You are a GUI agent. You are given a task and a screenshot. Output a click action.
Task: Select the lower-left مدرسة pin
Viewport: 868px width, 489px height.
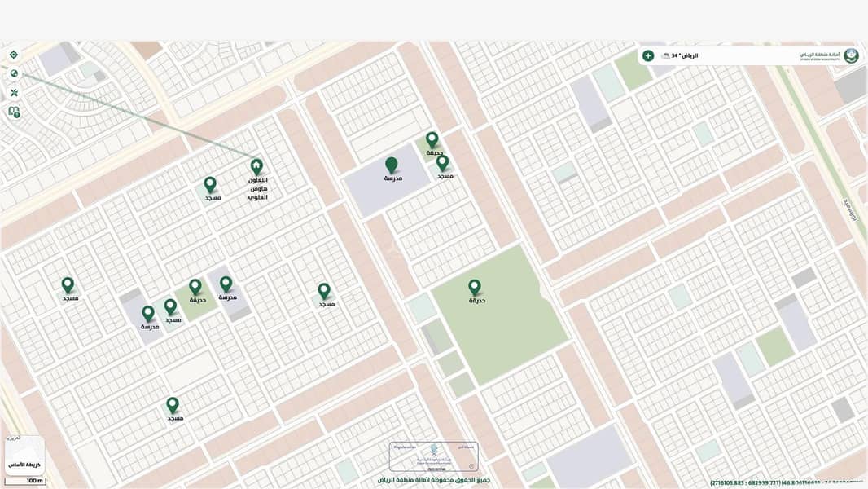148,314
